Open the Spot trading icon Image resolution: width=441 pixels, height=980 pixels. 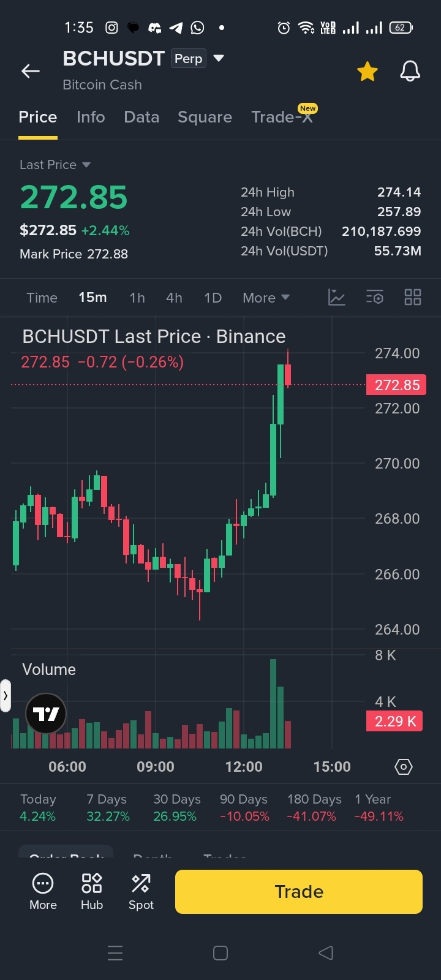click(141, 892)
